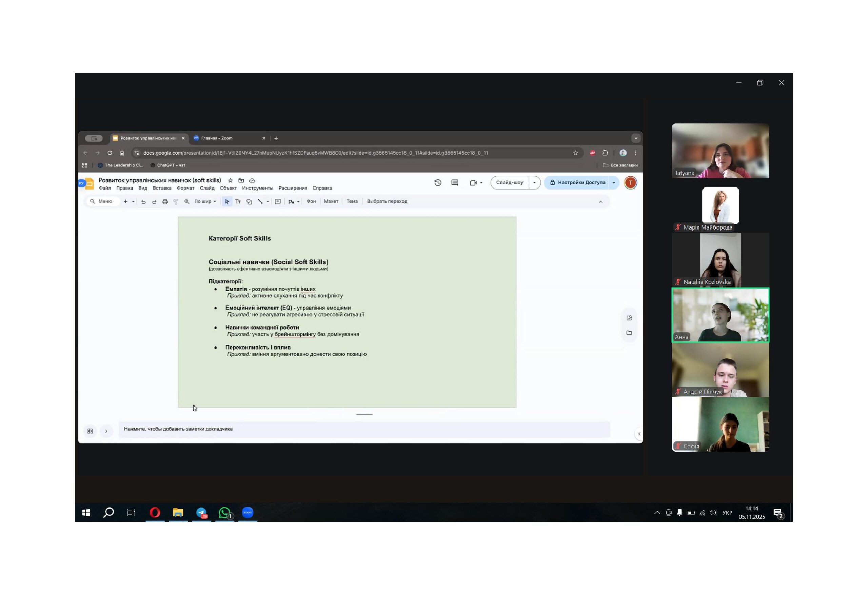
Task: Open the comments panel icon
Action: [x=455, y=183]
